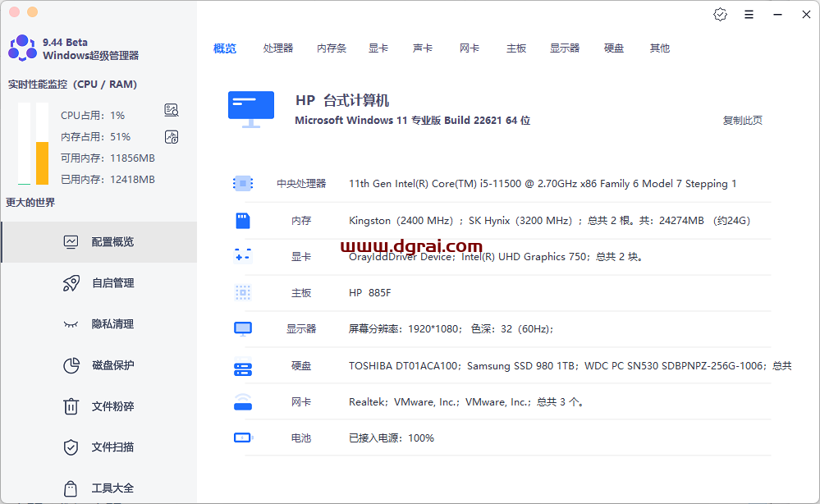Click the Realtek VMware network text
This screenshot has height=504, width=820.
pos(466,402)
